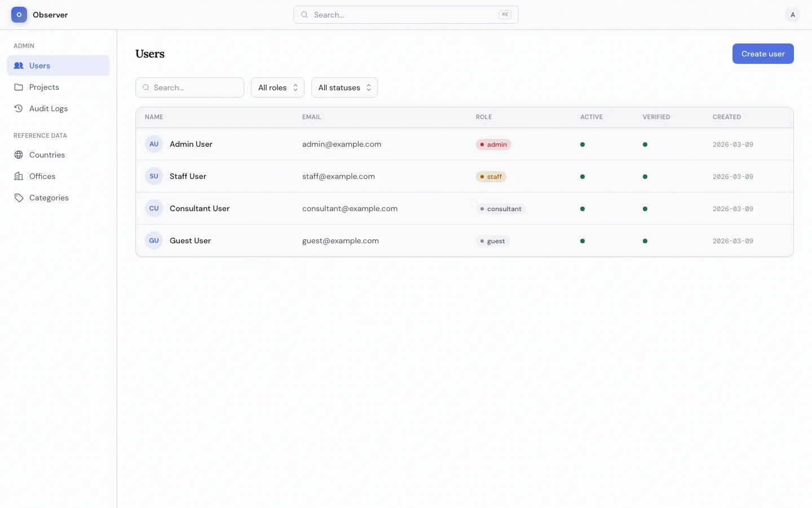Click the staff role badge
Viewport: 812px width, 508px height.
tap(491, 177)
